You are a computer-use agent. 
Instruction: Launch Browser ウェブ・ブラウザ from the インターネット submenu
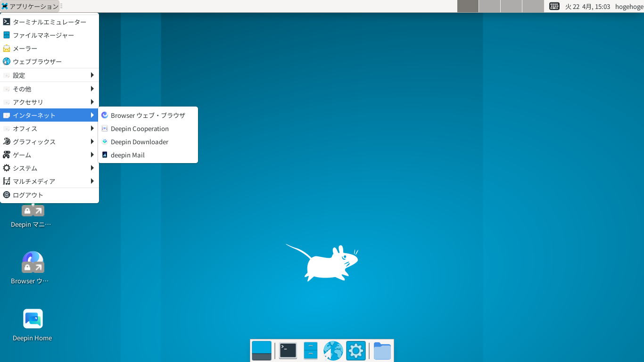pos(148,115)
